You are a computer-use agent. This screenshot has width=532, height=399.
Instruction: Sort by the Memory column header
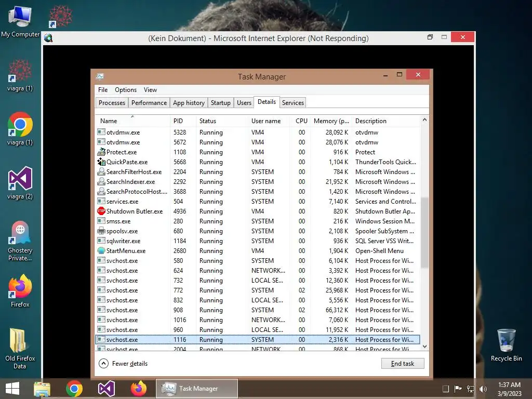[331, 121]
